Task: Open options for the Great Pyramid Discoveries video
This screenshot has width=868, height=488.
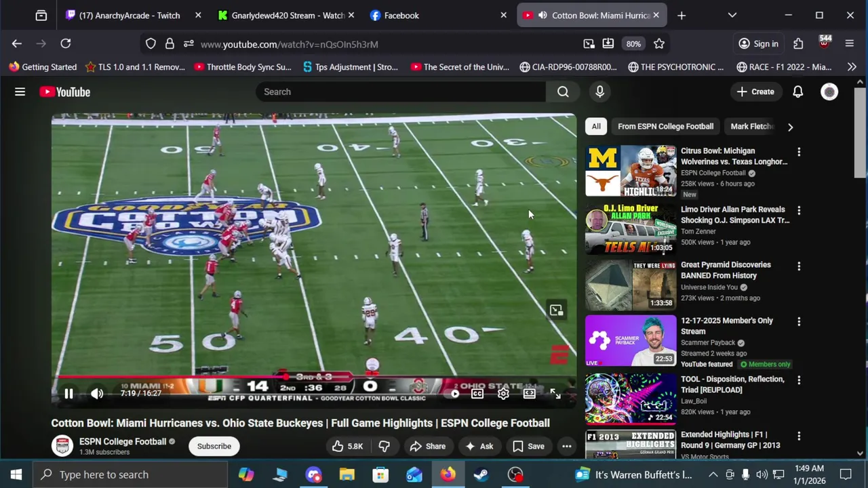Action: point(799,266)
